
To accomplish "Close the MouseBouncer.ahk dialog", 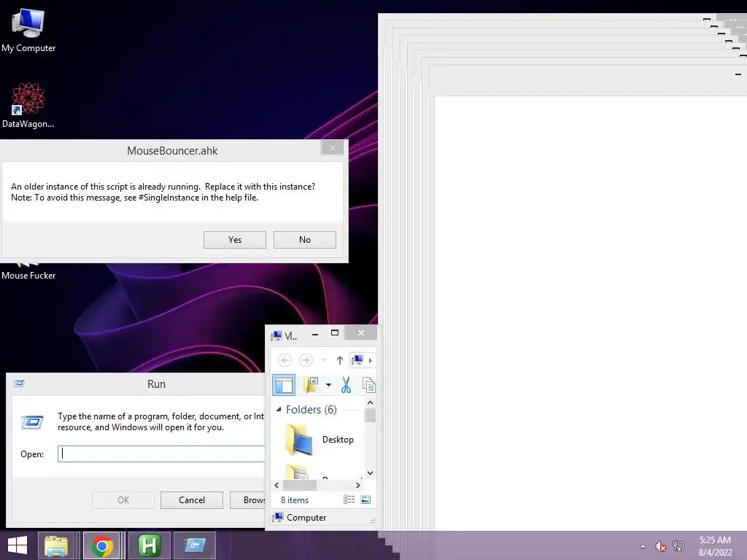I will click(333, 147).
